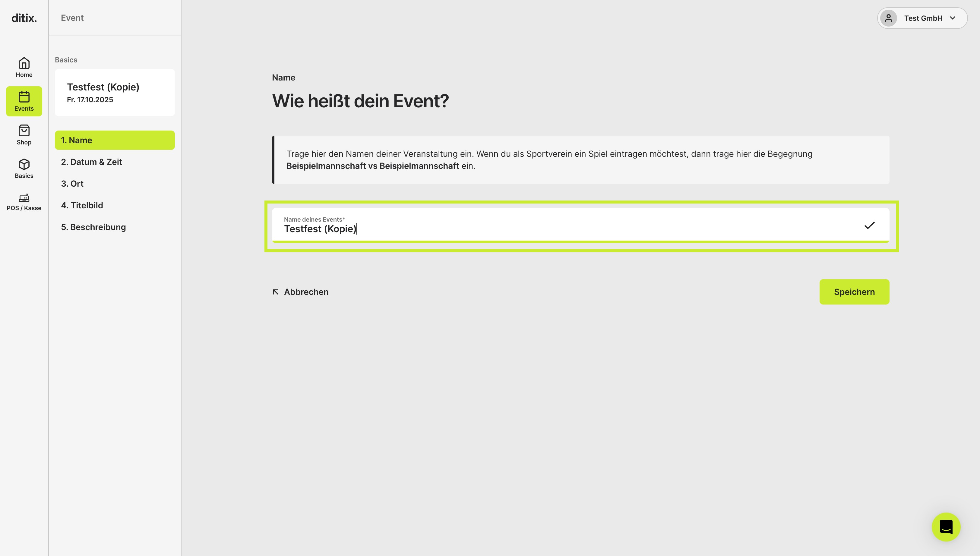The width and height of the screenshot is (980, 556).
Task: Click the chevron next to Test GmbH
Action: (x=953, y=18)
